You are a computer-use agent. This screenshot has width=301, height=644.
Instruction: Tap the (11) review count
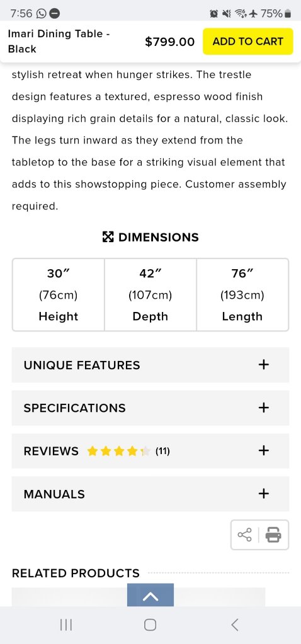[x=162, y=452]
